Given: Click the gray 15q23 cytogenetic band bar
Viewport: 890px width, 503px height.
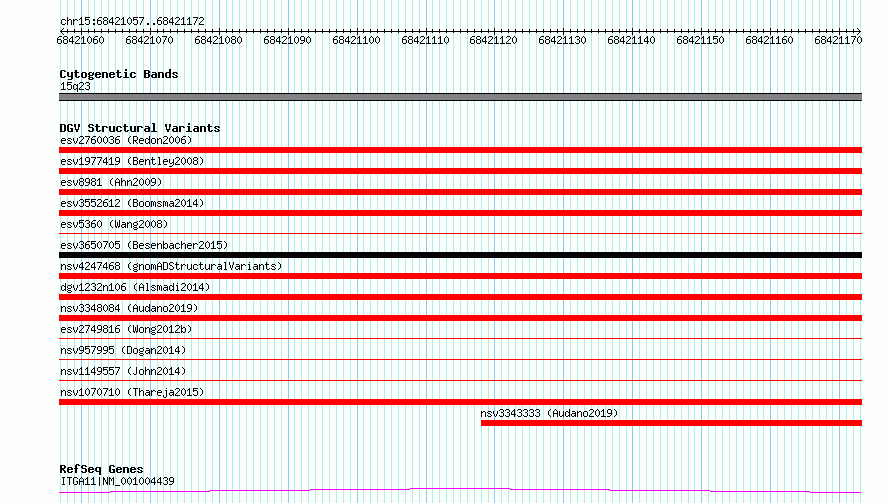Looking at the screenshot, I should pyautogui.click(x=460, y=97).
